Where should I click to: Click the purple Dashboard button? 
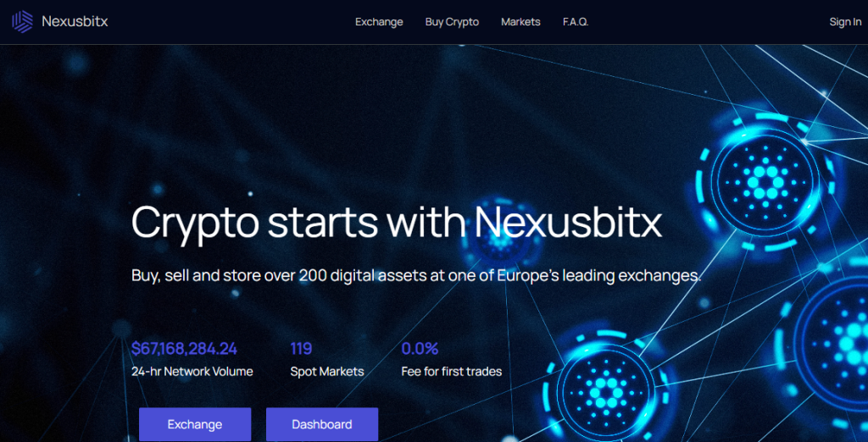(x=321, y=424)
